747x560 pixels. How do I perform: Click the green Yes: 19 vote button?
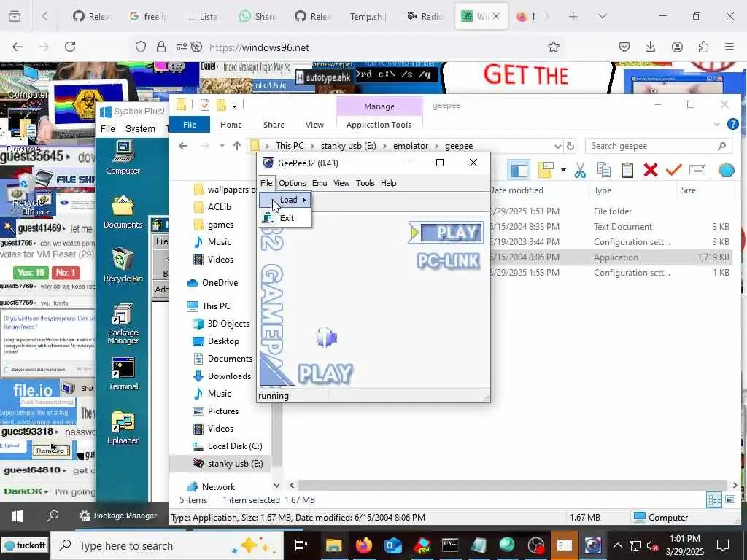coord(31,273)
